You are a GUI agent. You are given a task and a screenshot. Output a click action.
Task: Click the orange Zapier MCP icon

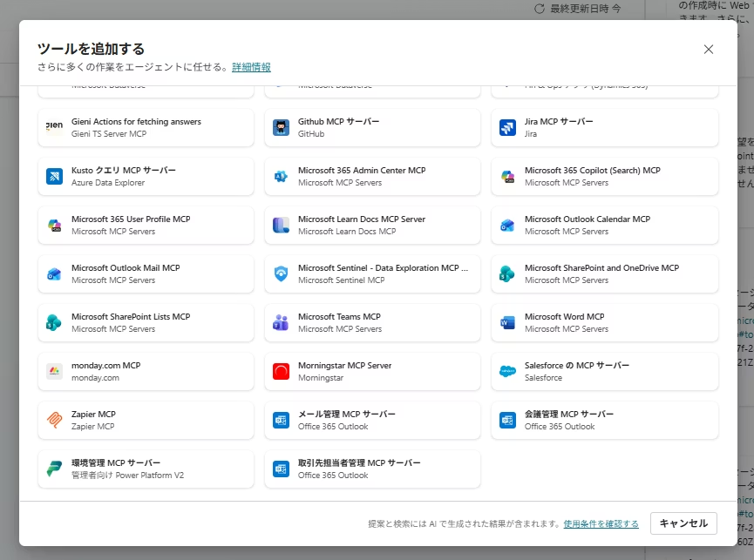54,421
